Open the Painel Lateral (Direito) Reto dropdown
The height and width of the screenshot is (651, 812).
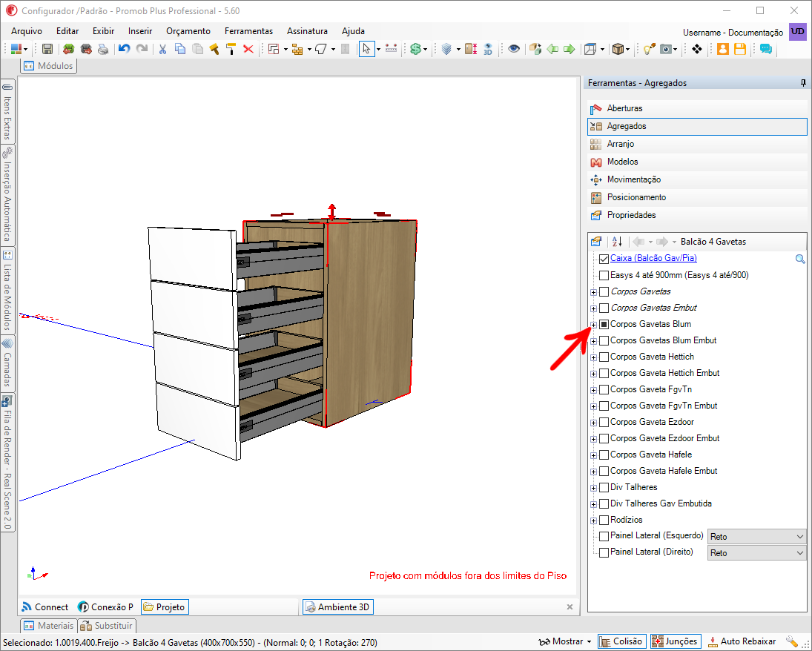pos(756,552)
